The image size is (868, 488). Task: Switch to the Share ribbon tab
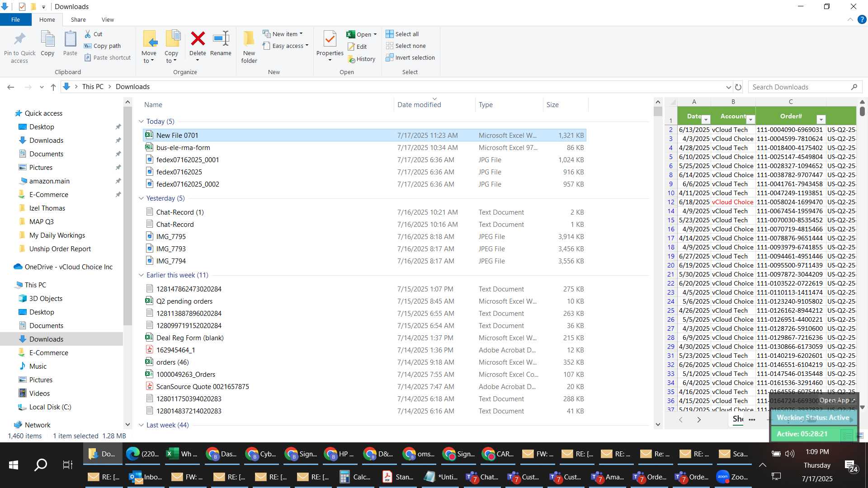tap(78, 19)
